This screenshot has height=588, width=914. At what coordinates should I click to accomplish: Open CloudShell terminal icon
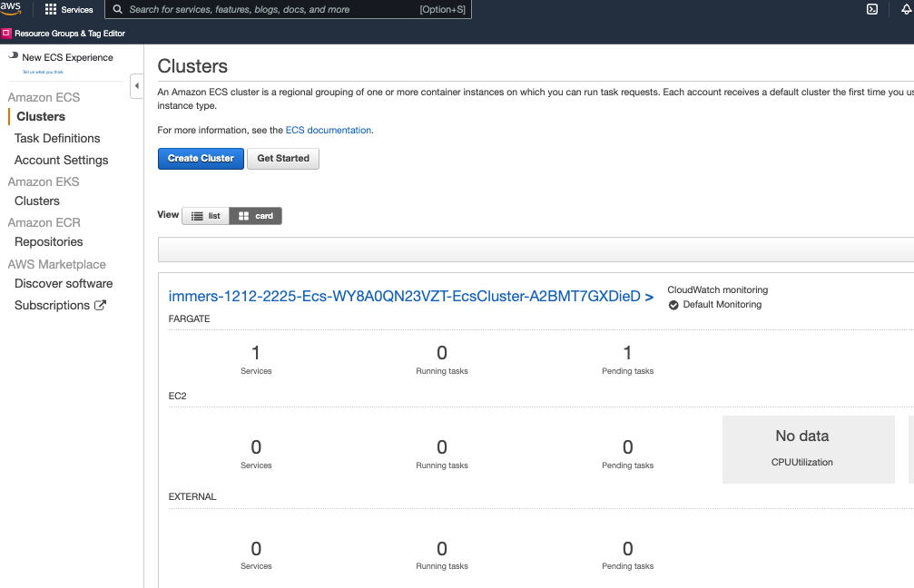click(872, 9)
